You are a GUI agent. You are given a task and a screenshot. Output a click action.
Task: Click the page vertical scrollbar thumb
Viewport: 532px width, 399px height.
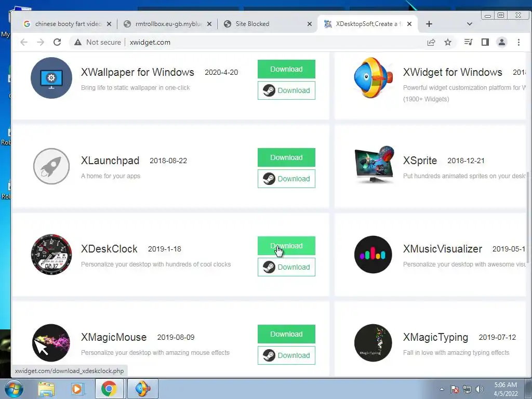pyautogui.click(x=528, y=219)
